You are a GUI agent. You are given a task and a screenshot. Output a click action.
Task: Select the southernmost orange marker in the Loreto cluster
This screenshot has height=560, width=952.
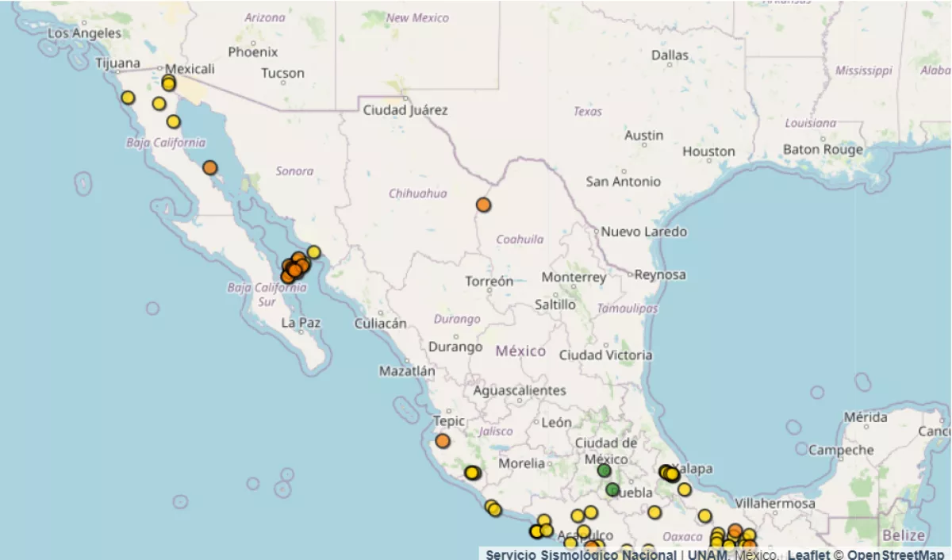click(287, 275)
